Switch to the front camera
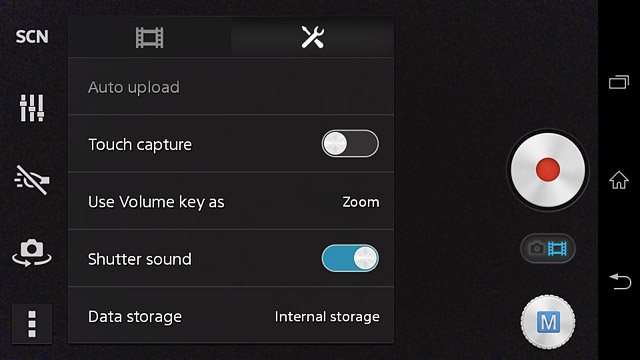The height and width of the screenshot is (360, 640). pyautogui.click(x=32, y=253)
